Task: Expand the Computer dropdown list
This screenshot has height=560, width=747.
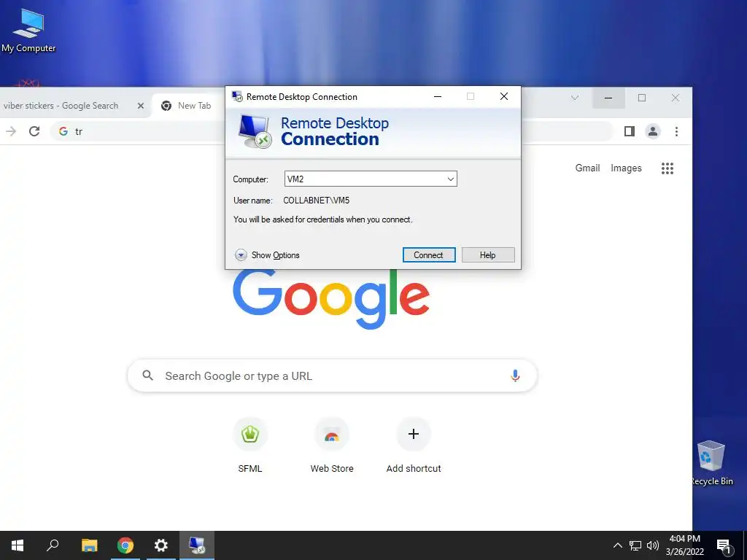Action: [x=450, y=179]
